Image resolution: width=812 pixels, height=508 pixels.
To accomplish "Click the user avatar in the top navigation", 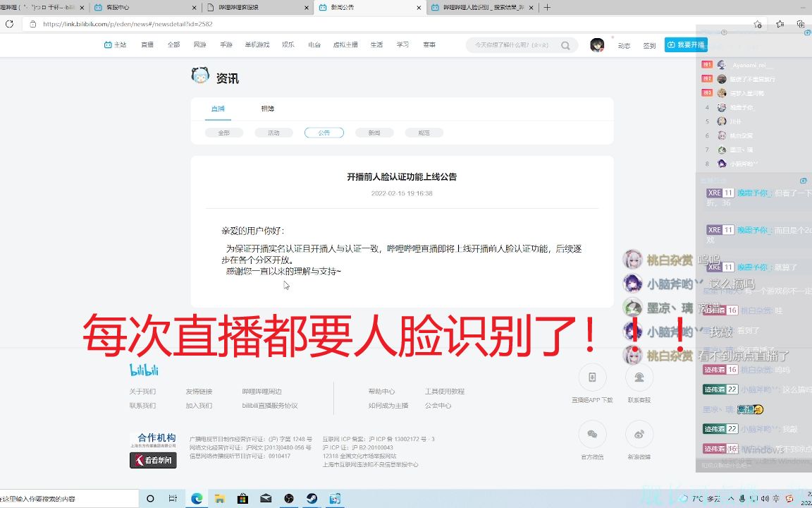I will (x=596, y=44).
